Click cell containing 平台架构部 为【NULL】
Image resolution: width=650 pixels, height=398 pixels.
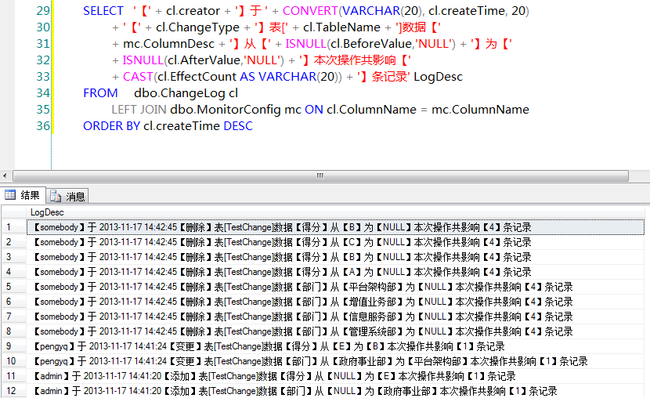(x=335, y=287)
